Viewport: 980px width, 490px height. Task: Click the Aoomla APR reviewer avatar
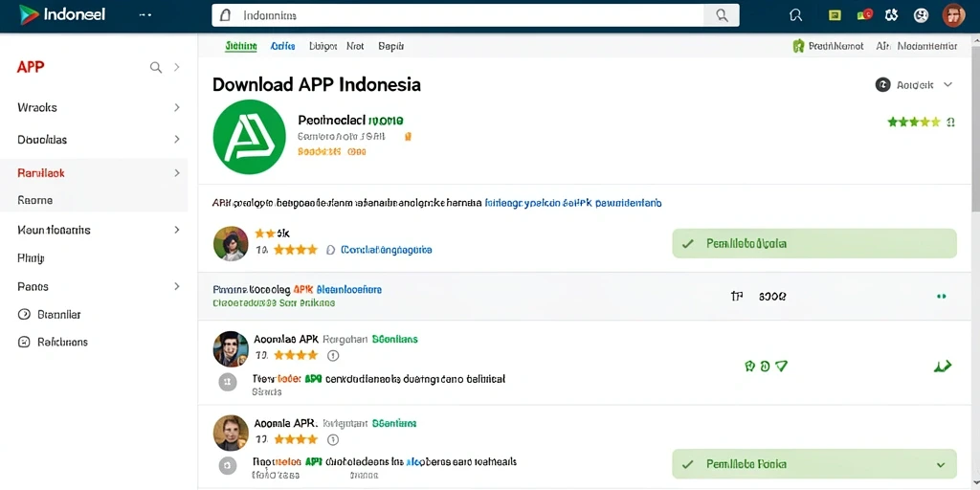(x=231, y=433)
